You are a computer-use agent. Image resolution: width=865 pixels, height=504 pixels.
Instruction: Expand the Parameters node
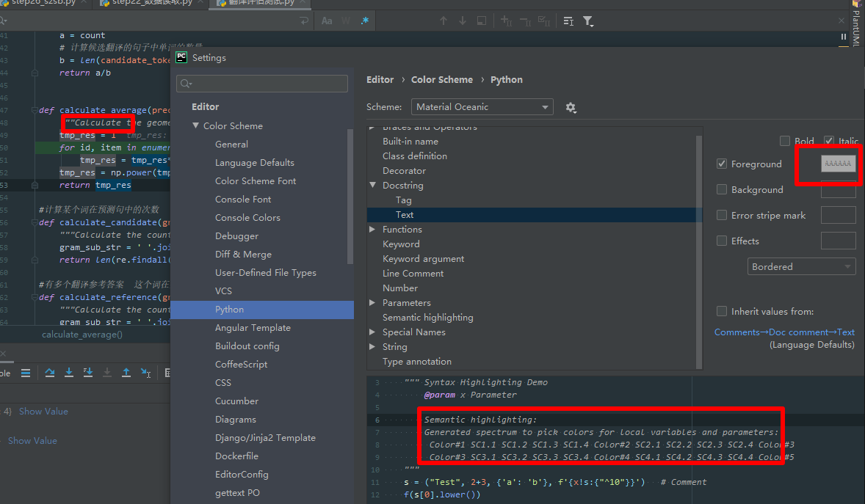[372, 303]
